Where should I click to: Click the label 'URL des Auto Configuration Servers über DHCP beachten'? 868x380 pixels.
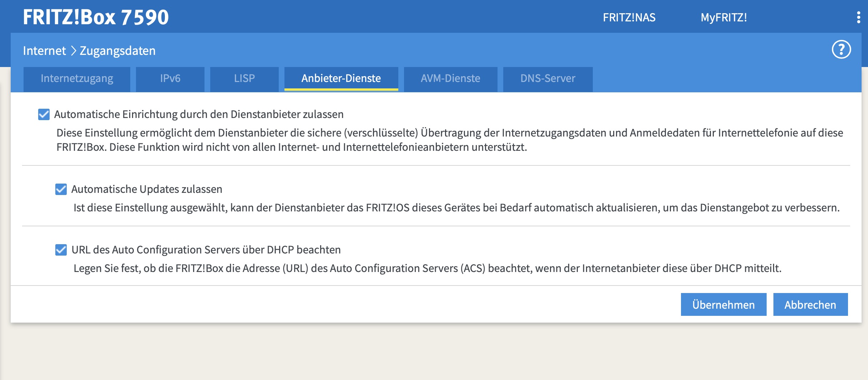tap(206, 250)
